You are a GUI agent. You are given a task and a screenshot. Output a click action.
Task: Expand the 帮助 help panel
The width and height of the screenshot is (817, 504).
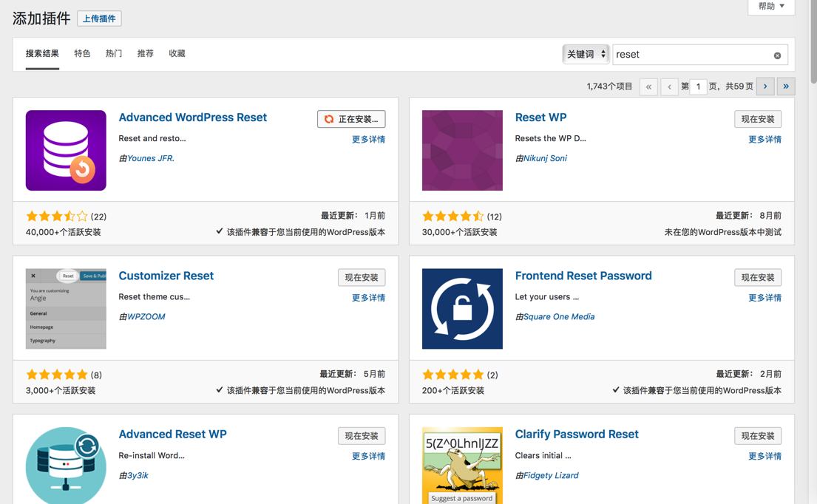pyautogui.click(x=771, y=7)
